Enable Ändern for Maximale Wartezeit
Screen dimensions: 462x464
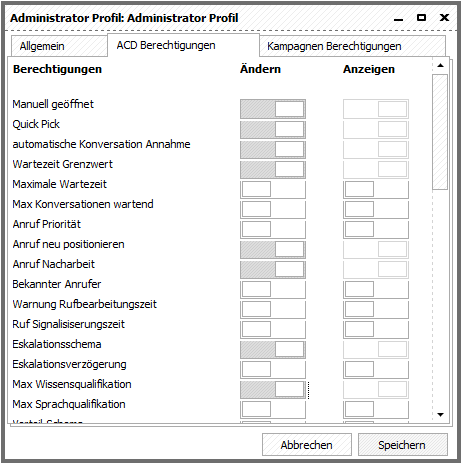point(273,189)
